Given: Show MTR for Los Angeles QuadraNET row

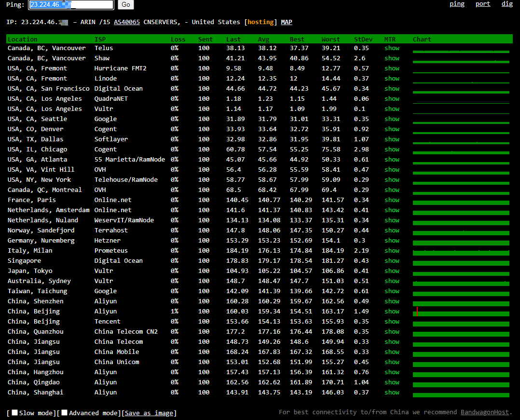Looking at the screenshot, I should pos(392,98).
